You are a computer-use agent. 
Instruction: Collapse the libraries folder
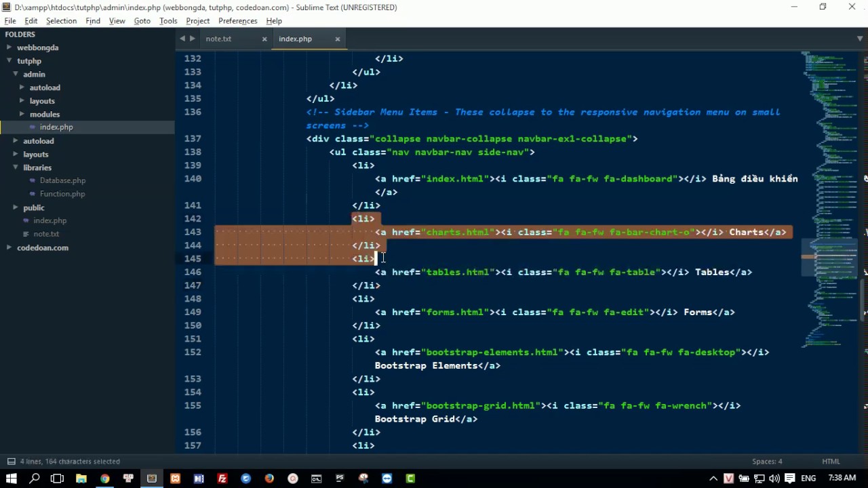(x=16, y=167)
